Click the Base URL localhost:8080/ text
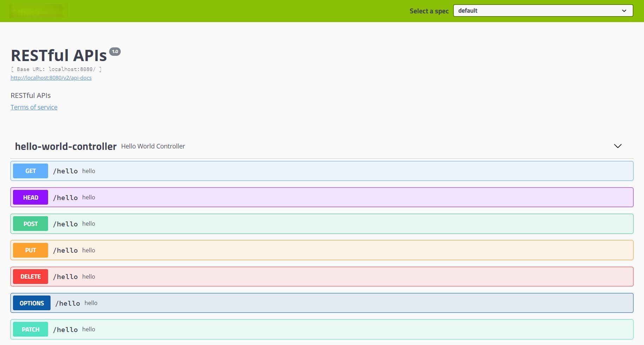Image resolution: width=644 pixels, height=345 pixels. point(56,69)
